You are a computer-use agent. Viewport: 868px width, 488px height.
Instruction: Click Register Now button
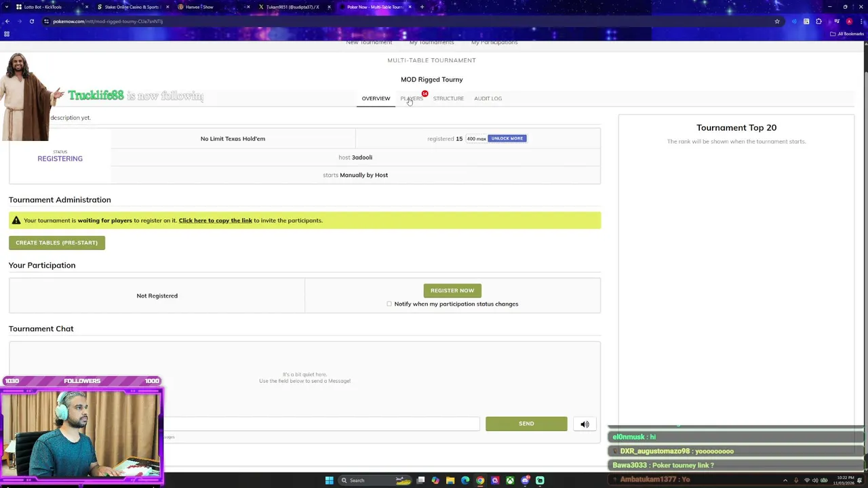pos(452,291)
